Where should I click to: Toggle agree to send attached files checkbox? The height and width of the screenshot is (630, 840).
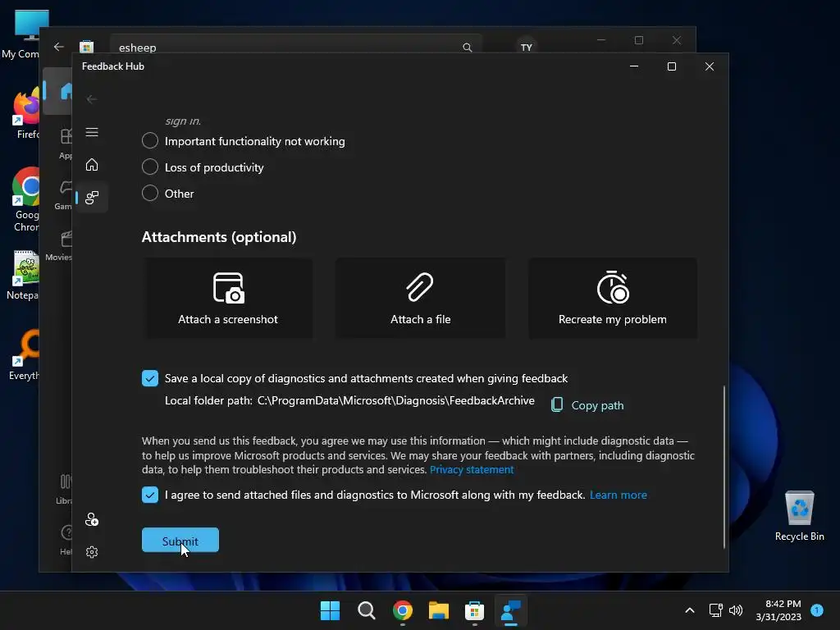[150, 495]
